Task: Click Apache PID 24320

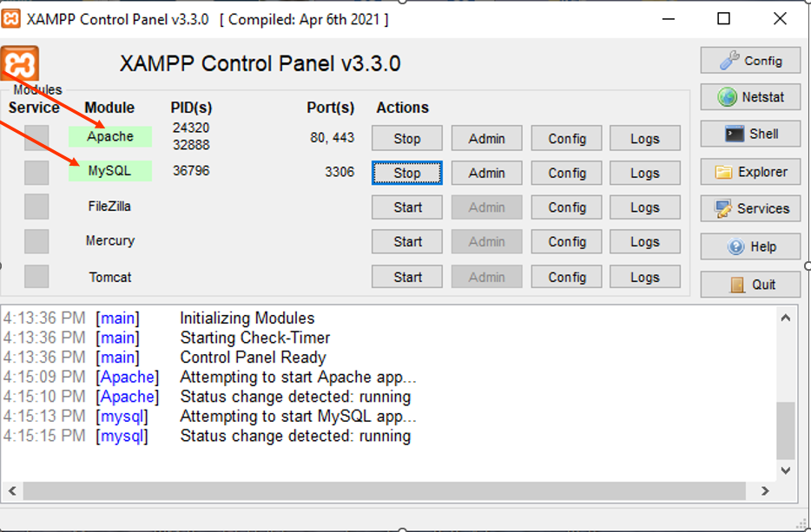Action: (191, 128)
